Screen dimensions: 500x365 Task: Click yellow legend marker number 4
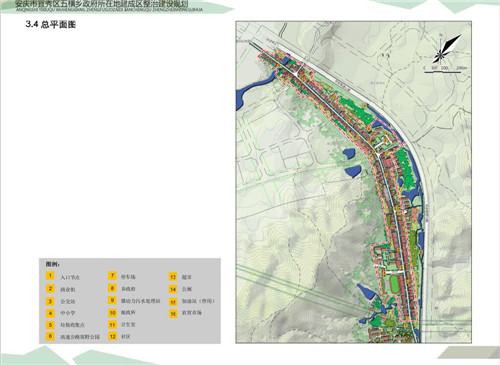click(50, 313)
